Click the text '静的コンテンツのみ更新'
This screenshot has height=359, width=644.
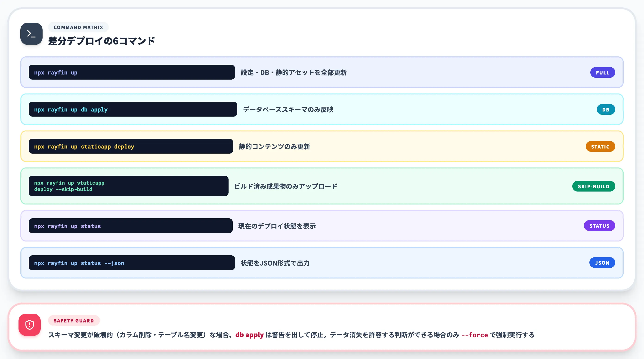(x=274, y=147)
